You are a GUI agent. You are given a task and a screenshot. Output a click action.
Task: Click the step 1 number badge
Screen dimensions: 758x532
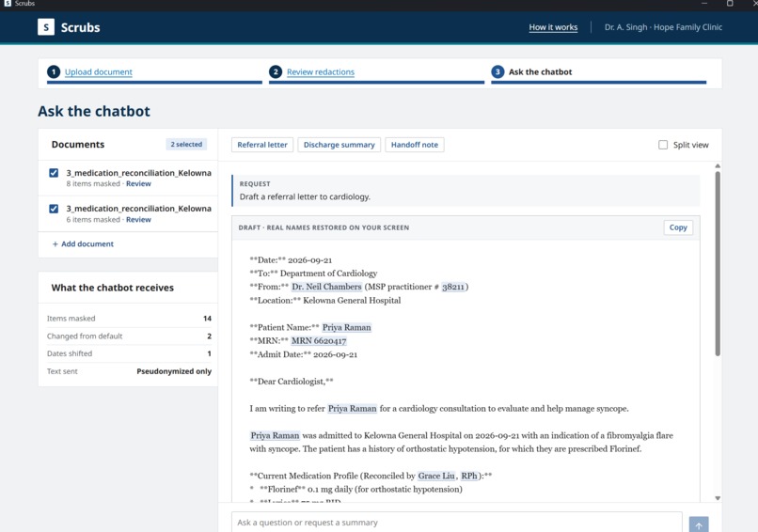54,72
